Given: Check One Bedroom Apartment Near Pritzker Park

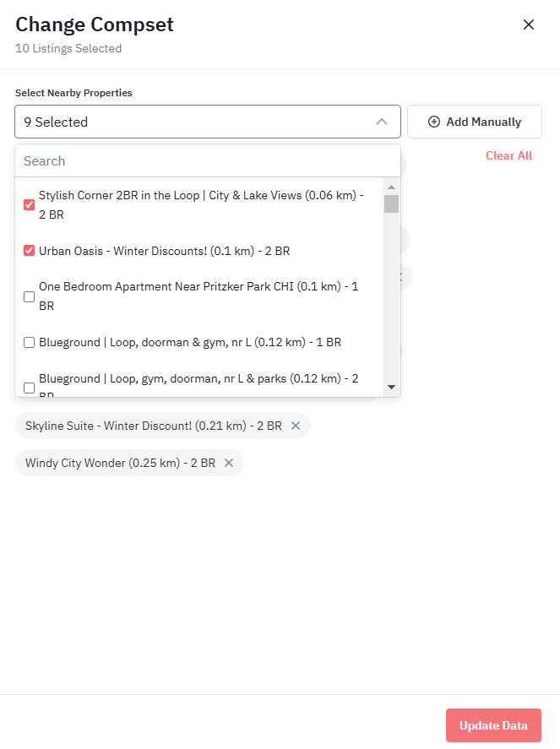Looking at the screenshot, I should [30, 296].
